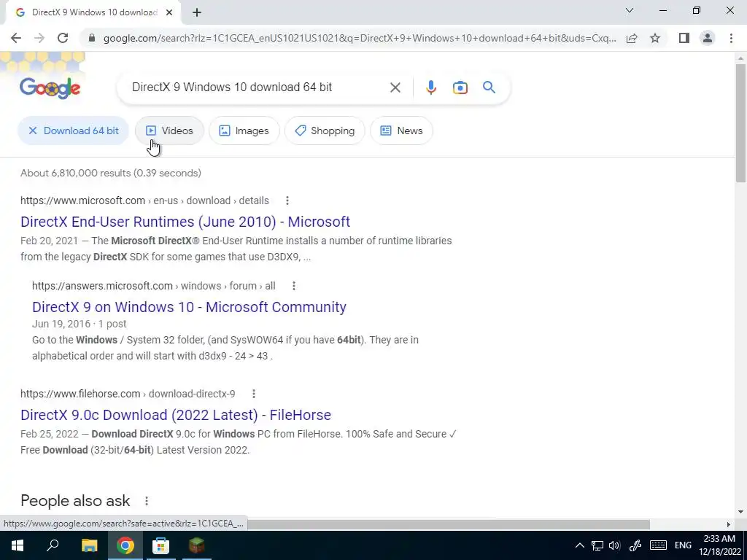Screen dimensions: 747x560
Task: Open DirectX 9.0c Download FileHorse link
Action: pyautogui.click(x=176, y=415)
